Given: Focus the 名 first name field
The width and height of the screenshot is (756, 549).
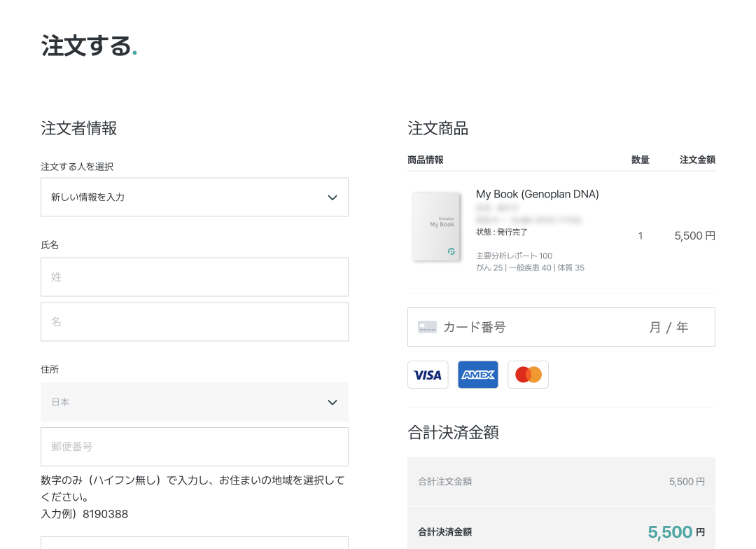Looking at the screenshot, I should coord(194,322).
